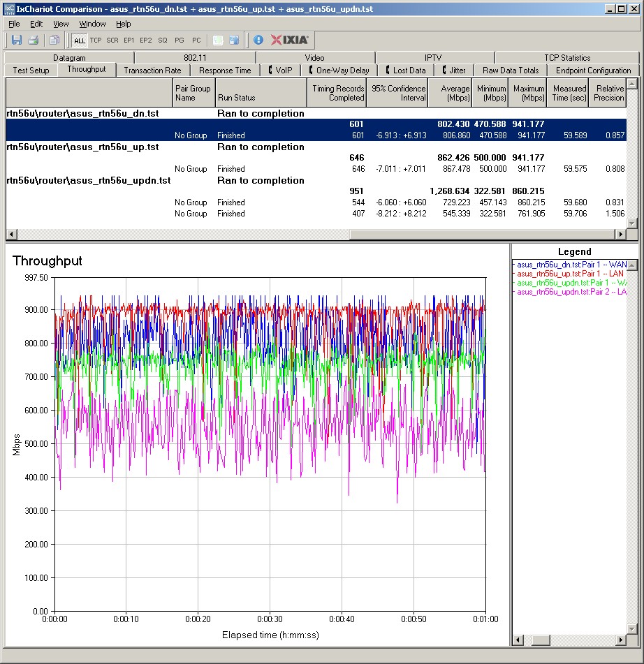Click the results table scroll down arrow
Image resolution: width=644 pixels, height=664 pixels.
point(631,223)
